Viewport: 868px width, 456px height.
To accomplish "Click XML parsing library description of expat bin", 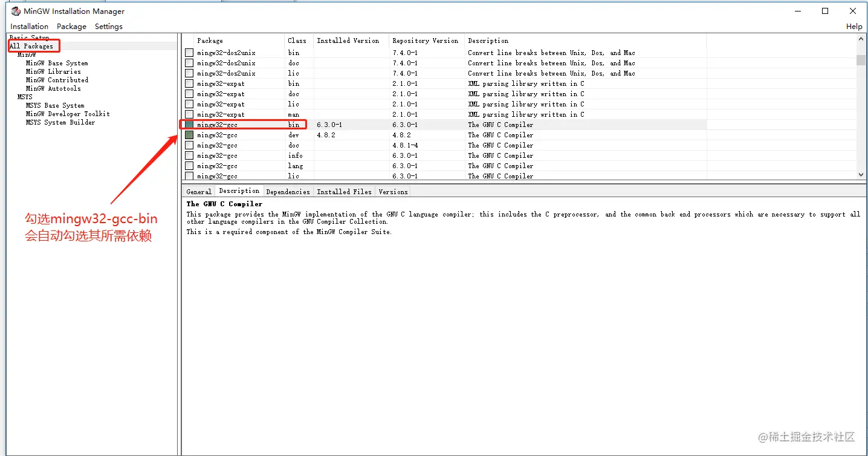I will [526, 84].
